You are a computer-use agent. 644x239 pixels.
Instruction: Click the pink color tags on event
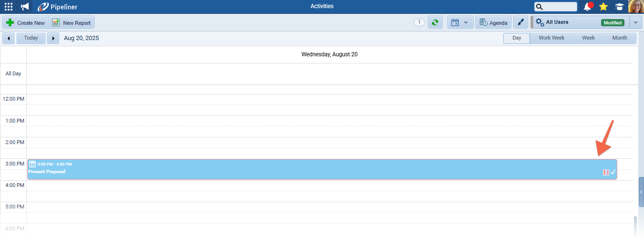(606, 172)
